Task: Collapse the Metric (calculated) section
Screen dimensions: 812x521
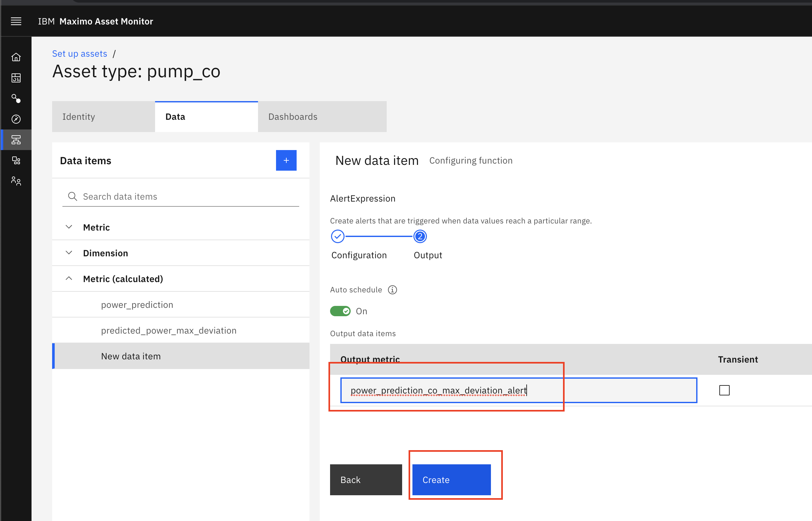Action: click(x=181, y=279)
